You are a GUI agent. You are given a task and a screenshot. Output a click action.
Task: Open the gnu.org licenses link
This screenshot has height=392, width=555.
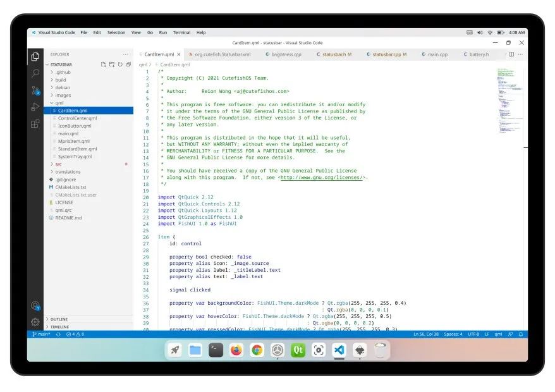click(322, 178)
